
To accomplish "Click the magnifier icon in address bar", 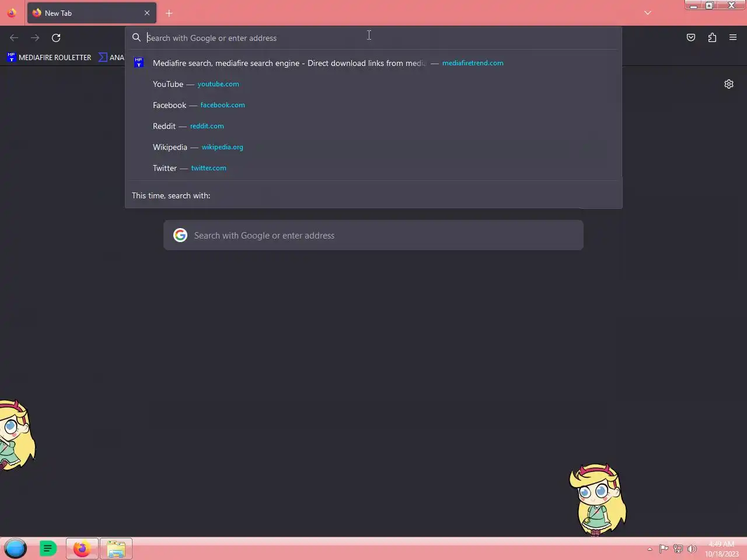I will click(x=137, y=38).
